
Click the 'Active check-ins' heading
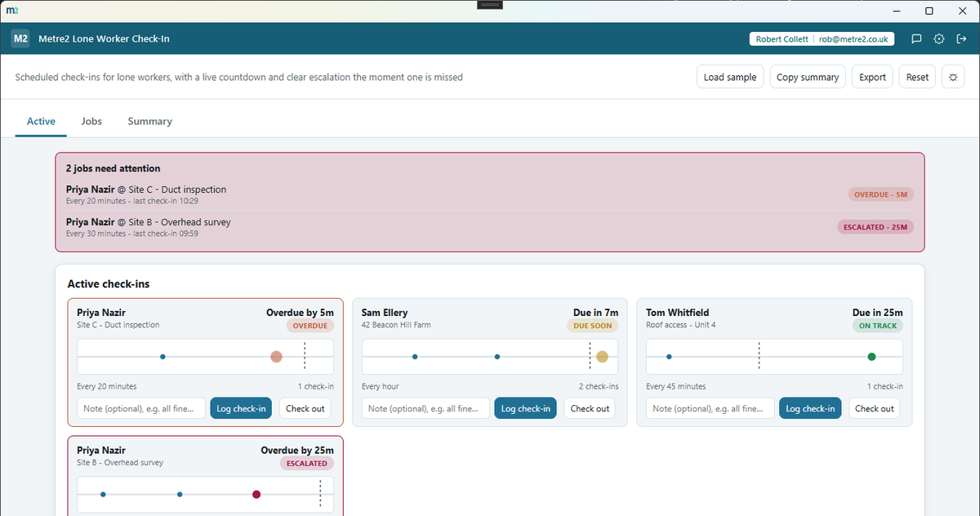108,284
